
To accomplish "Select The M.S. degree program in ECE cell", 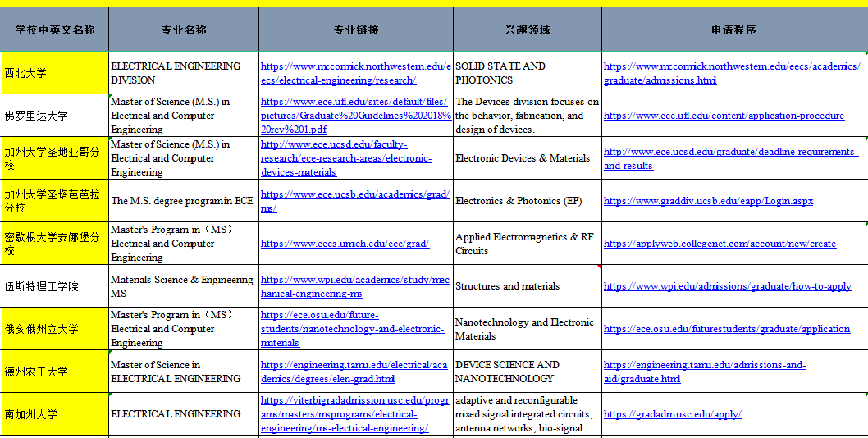I will point(184,201).
